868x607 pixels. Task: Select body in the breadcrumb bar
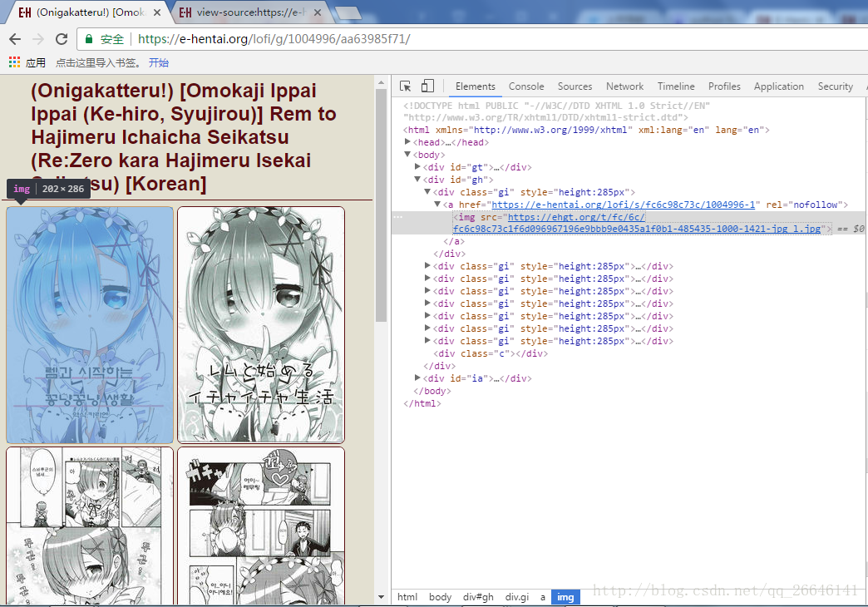coord(440,597)
